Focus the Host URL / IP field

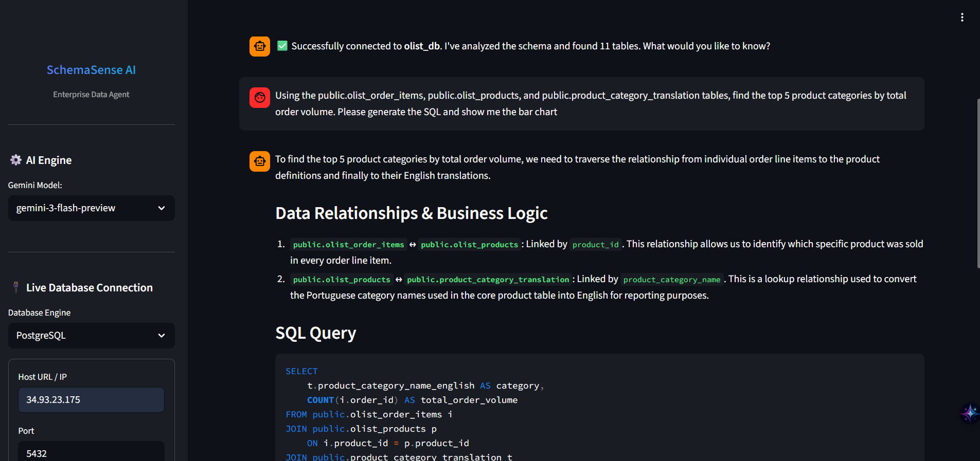pyautogui.click(x=92, y=400)
